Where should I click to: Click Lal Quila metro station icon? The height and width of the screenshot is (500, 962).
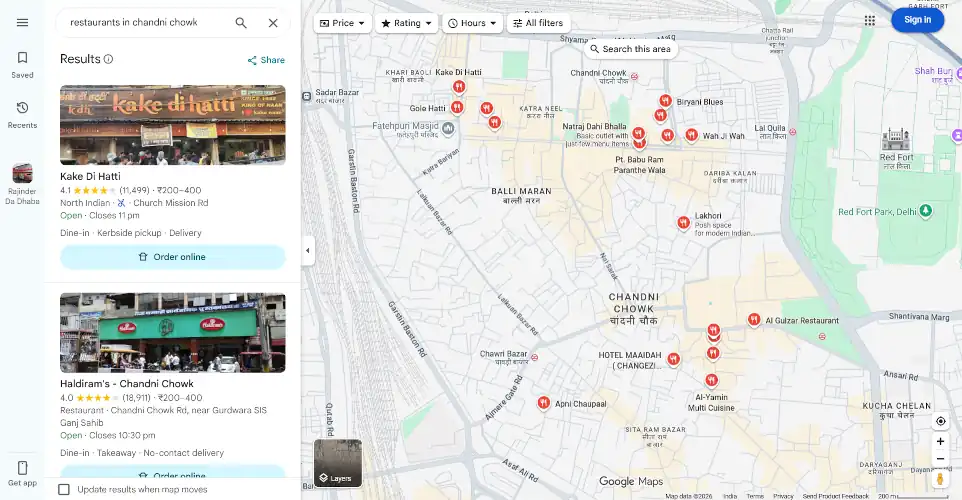(793, 131)
